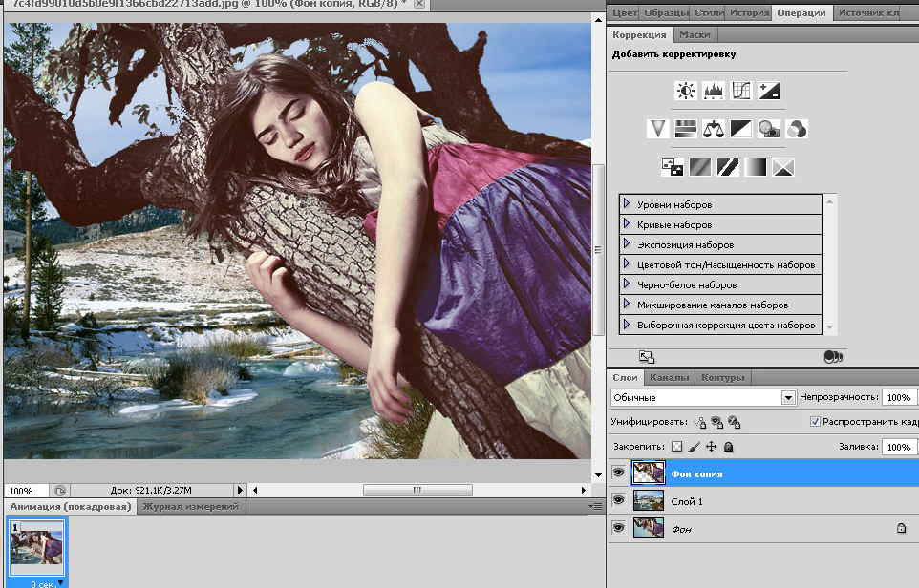The height and width of the screenshot is (588, 919).
Task: Click the lock icon on the Фон layer
Action: tap(902, 528)
